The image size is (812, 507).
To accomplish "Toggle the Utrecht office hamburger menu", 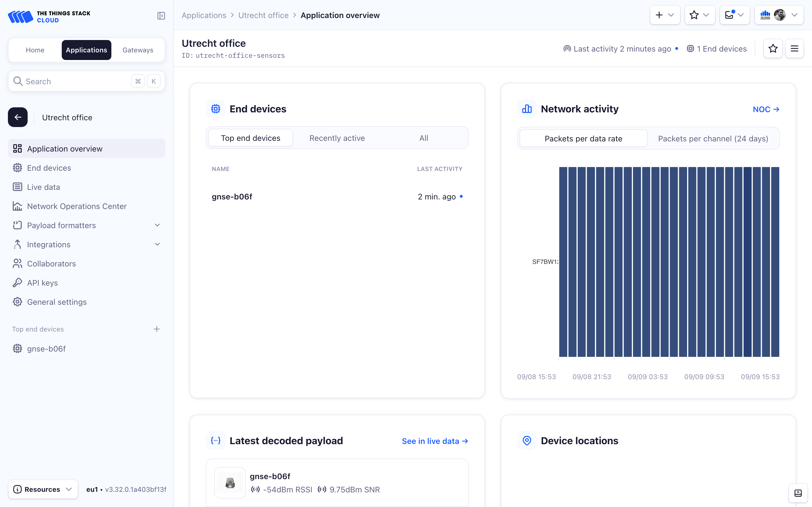I will click(x=795, y=48).
